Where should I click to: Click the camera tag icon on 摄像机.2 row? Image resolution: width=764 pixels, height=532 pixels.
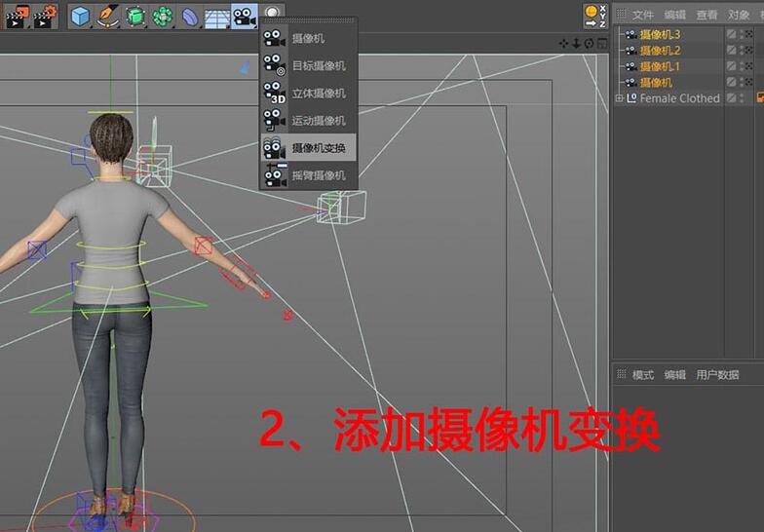pos(748,51)
